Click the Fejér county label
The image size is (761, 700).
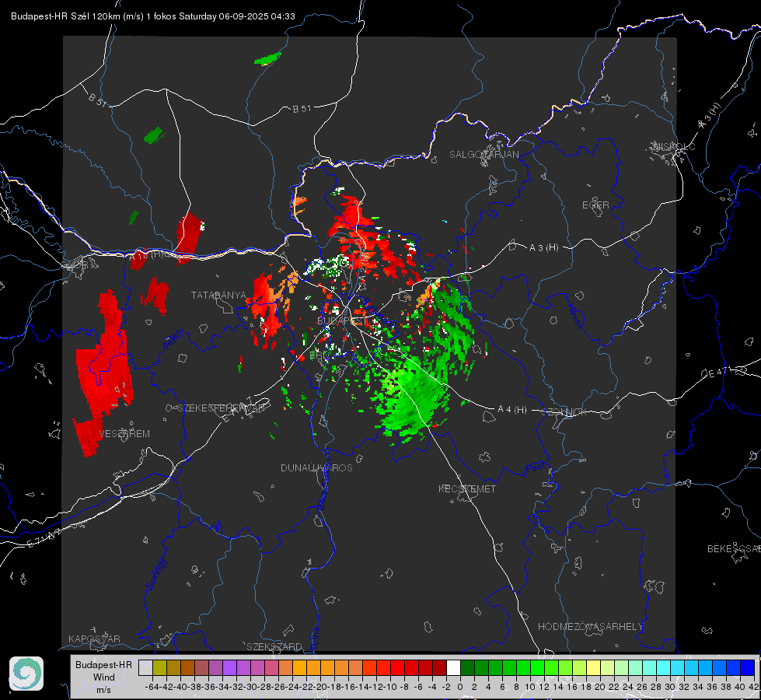tap(174, 340)
